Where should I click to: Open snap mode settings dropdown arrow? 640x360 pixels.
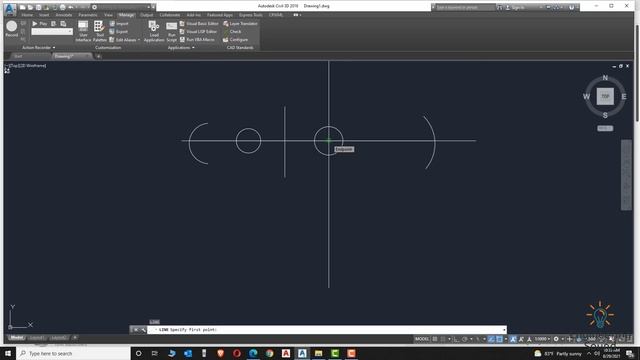pyautogui.click(x=449, y=339)
